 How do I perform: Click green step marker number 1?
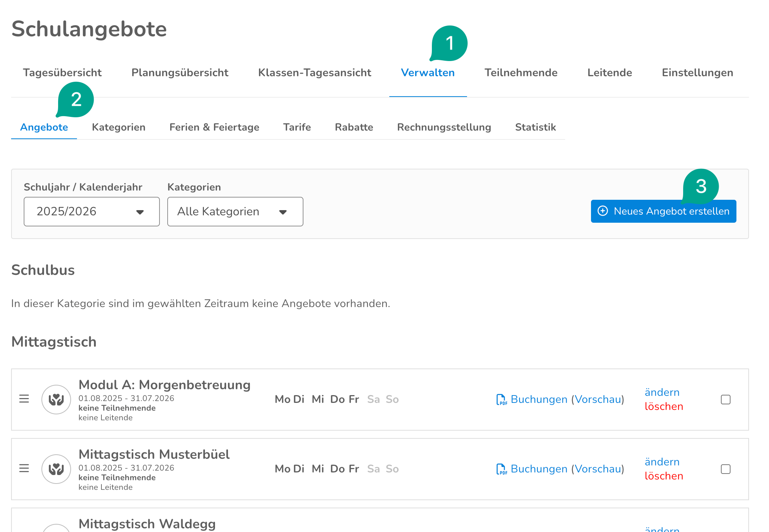[x=449, y=43]
